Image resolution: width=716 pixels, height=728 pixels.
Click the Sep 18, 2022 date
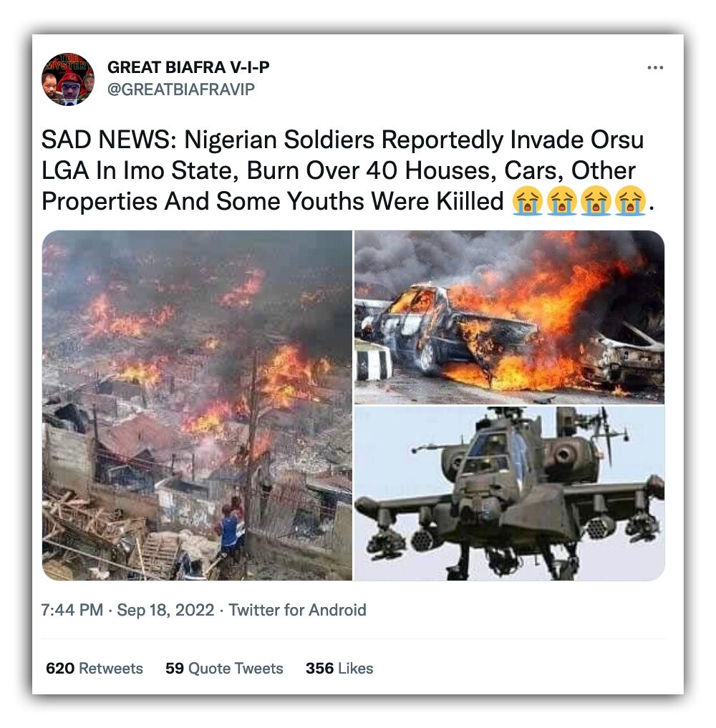165,610
